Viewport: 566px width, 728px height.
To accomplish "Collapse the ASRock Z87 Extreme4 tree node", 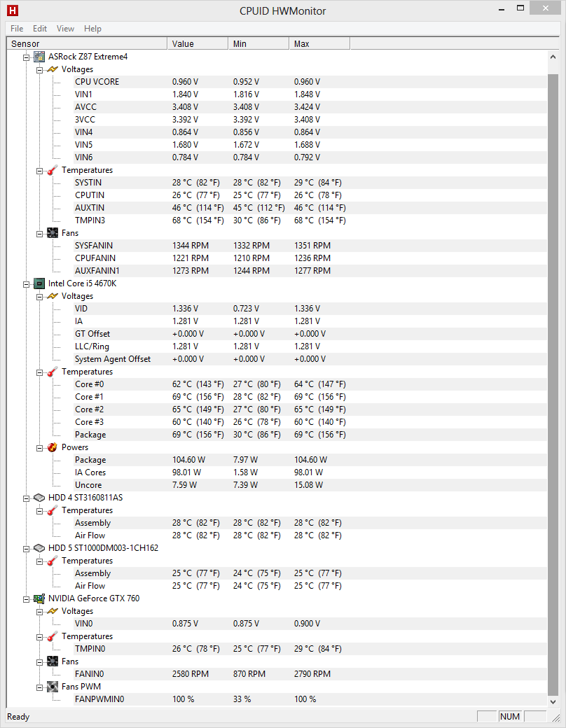I will (x=27, y=57).
